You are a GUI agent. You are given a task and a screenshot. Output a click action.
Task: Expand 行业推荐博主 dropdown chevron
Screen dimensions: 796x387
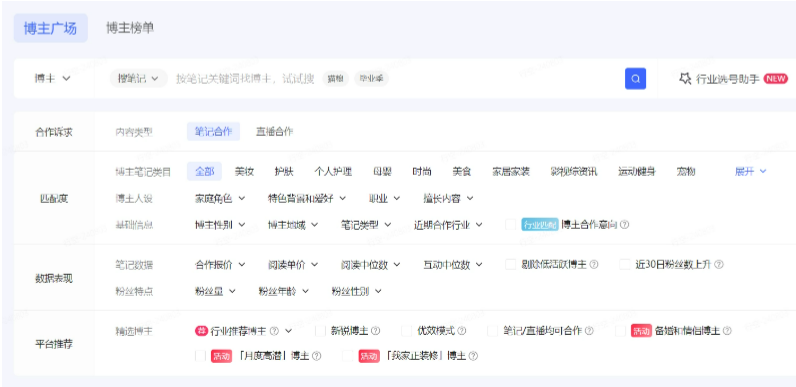pyautogui.click(x=288, y=331)
